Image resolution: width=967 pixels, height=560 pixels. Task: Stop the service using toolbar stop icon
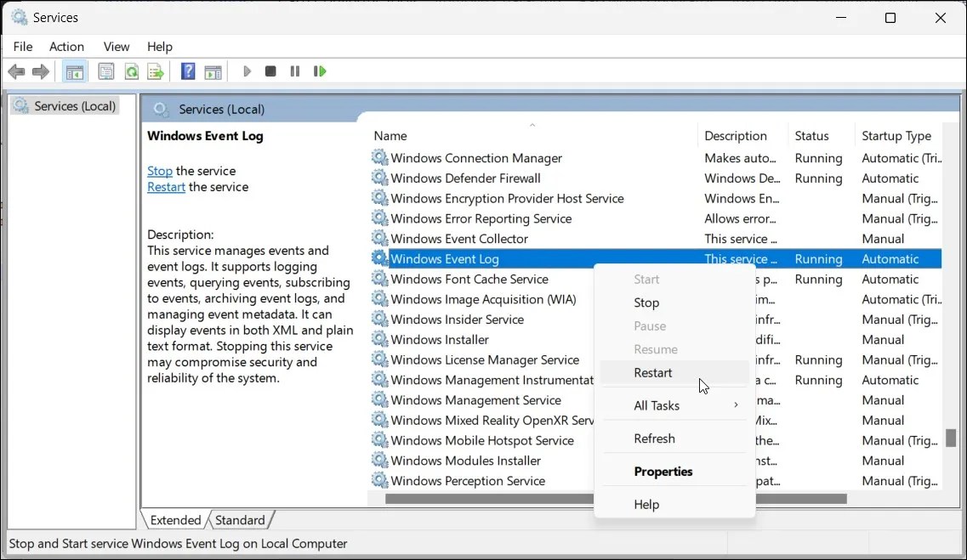coord(270,71)
